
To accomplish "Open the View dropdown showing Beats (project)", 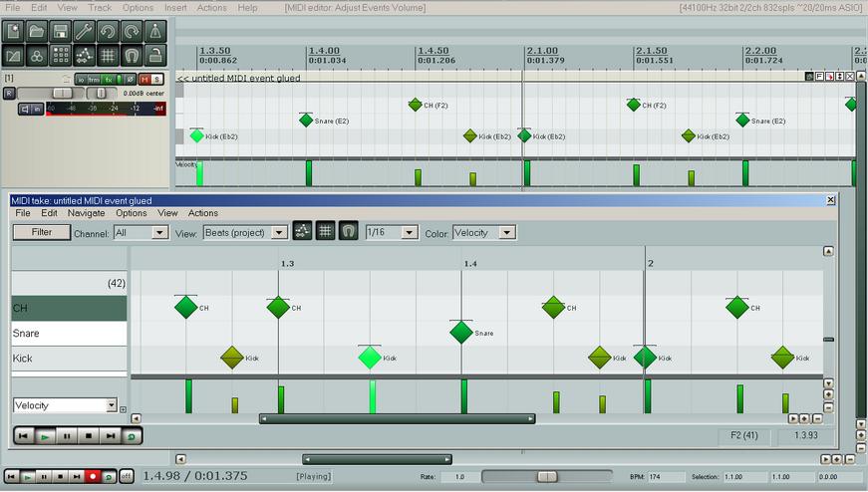I will coord(245,232).
